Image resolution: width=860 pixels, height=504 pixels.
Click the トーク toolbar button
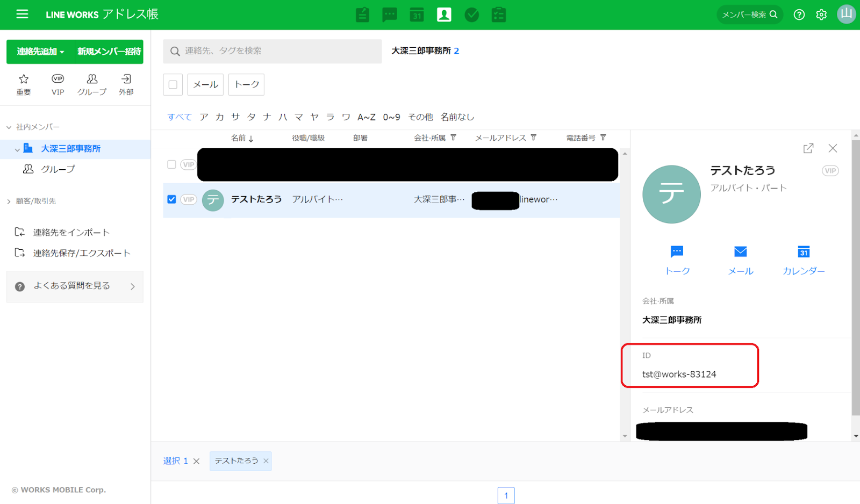pyautogui.click(x=246, y=84)
